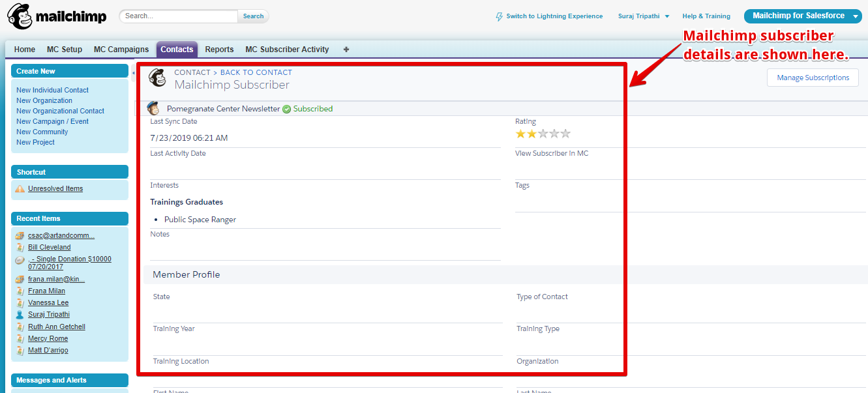Viewport: 868px width, 393px height.
Task: Open the Reports tab
Action: coord(219,49)
